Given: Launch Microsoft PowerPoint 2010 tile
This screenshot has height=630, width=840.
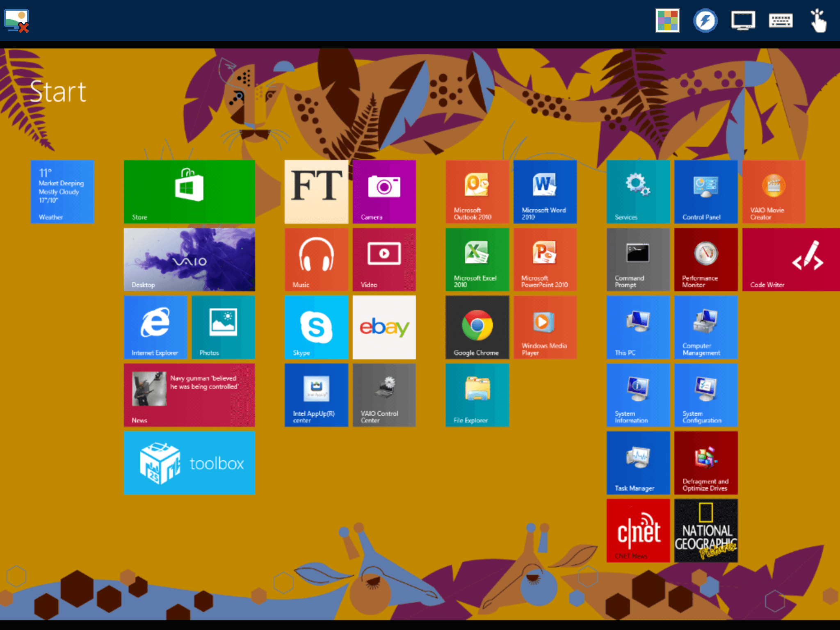Looking at the screenshot, I should [545, 260].
